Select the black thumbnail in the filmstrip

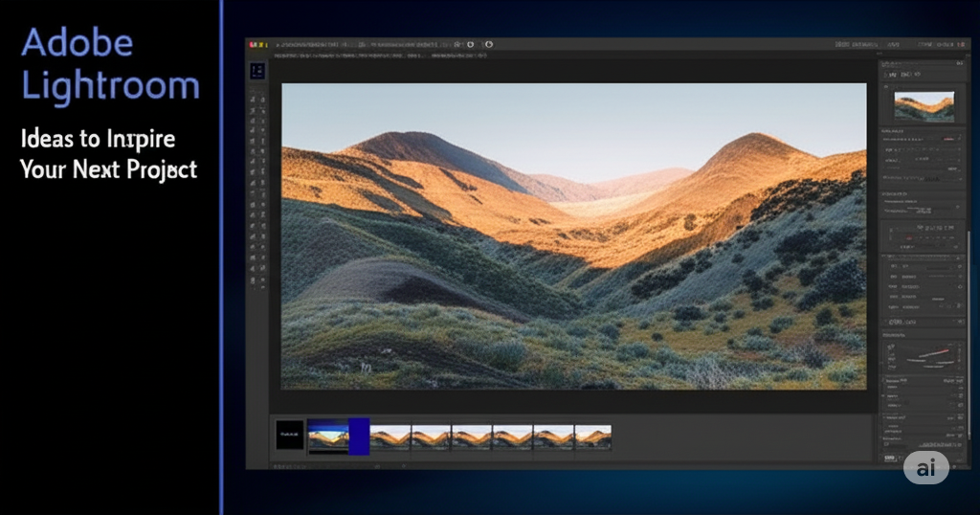pyautogui.click(x=290, y=435)
